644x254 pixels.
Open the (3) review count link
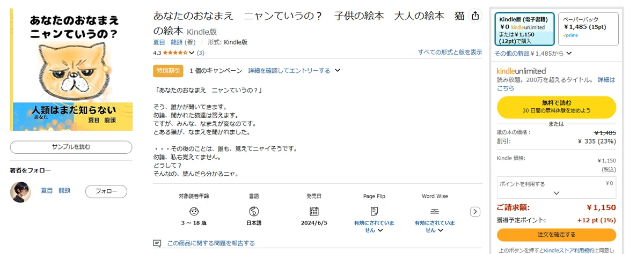pos(201,53)
